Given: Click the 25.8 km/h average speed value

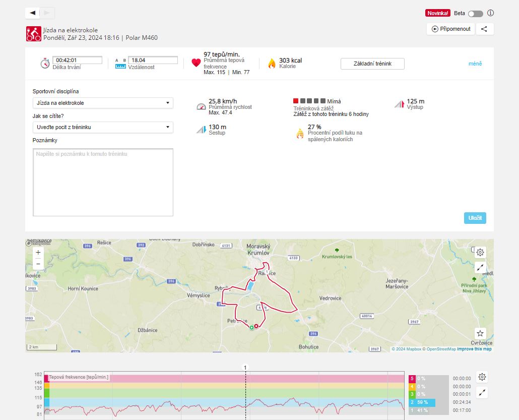Looking at the screenshot, I should (x=223, y=101).
